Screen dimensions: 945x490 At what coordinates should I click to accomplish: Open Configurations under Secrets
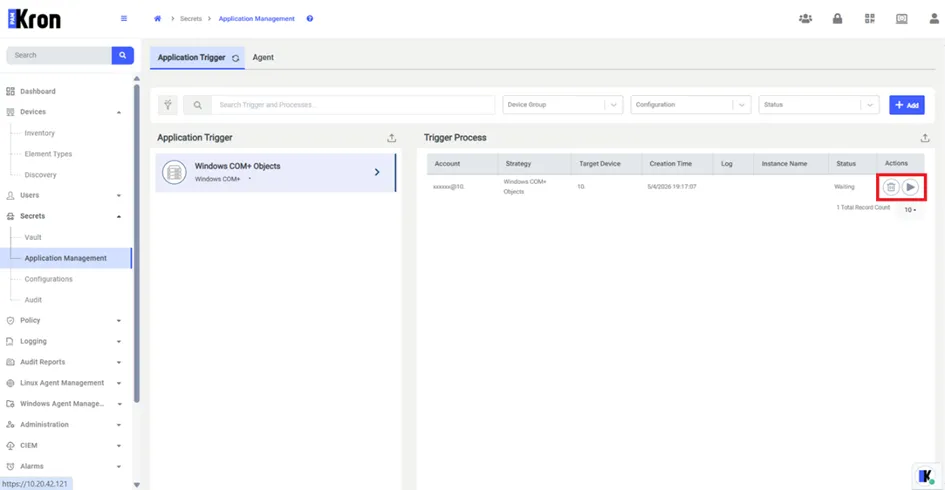(48, 279)
